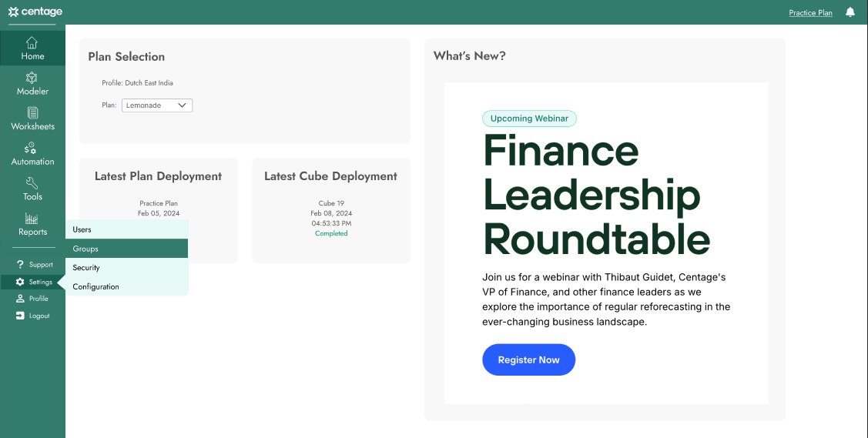
Task: Open the Home icon in sidebar
Action: pos(32,42)
